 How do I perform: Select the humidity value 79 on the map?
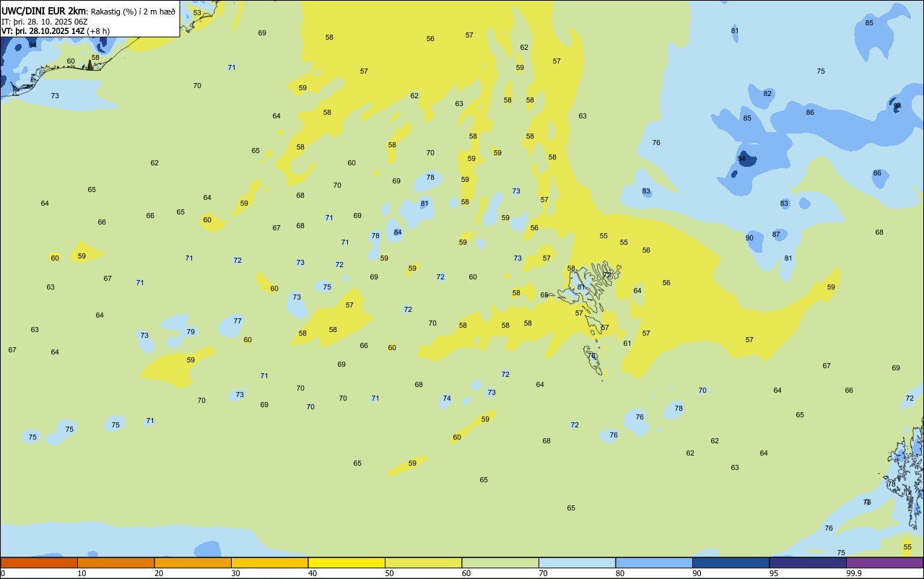pyautogui.click(x=191, y=332)
